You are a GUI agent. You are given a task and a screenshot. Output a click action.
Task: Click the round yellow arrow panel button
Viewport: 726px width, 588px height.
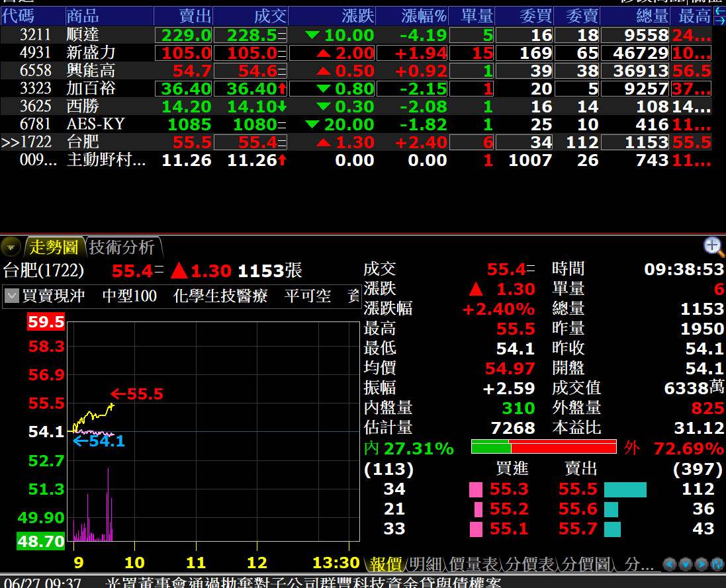[11, 248]
